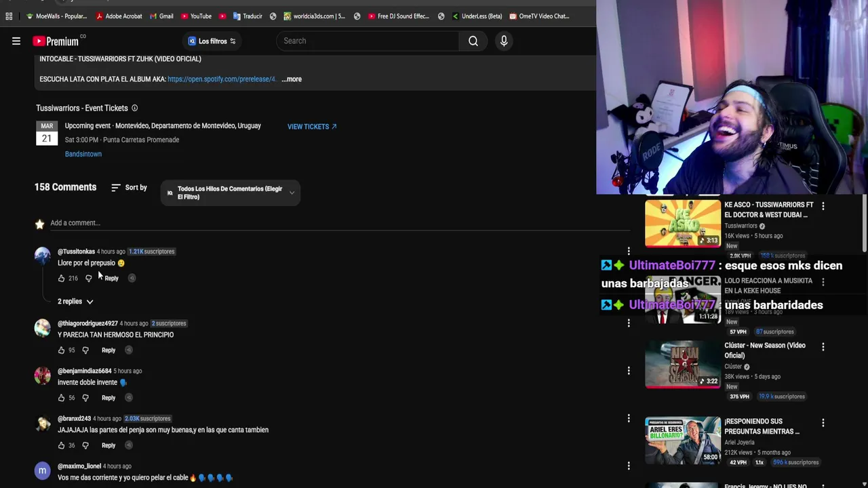Expand 2 replies under Tussitonkas comment

pyautogui.click(x=75, y=302)
